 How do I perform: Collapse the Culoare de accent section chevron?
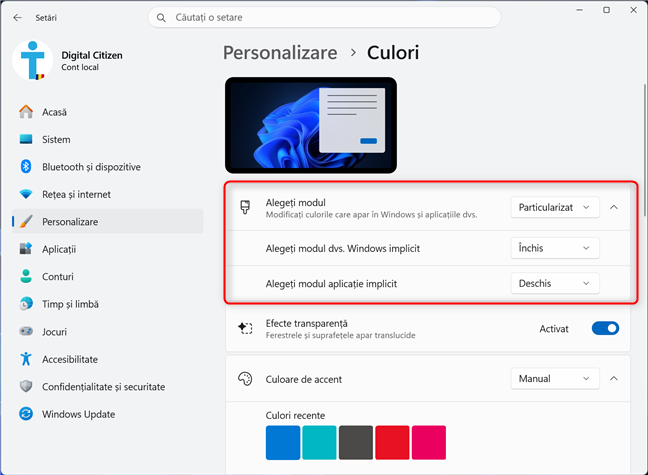point(614,378)
